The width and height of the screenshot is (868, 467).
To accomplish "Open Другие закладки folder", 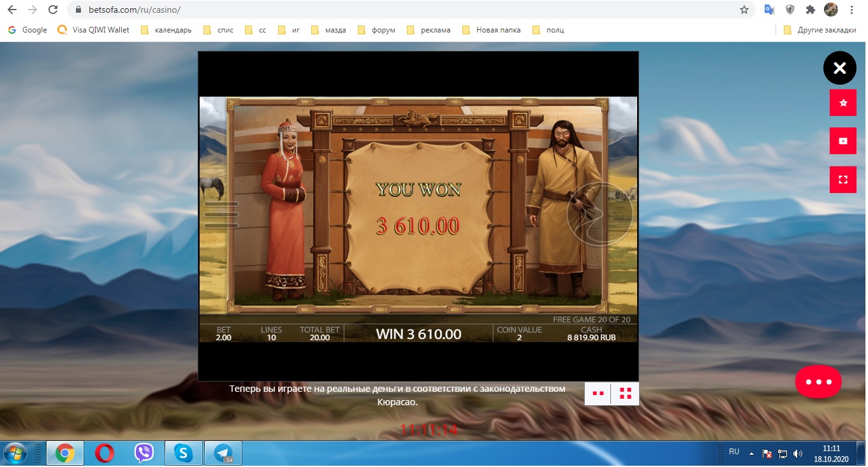I will point(820,30).
